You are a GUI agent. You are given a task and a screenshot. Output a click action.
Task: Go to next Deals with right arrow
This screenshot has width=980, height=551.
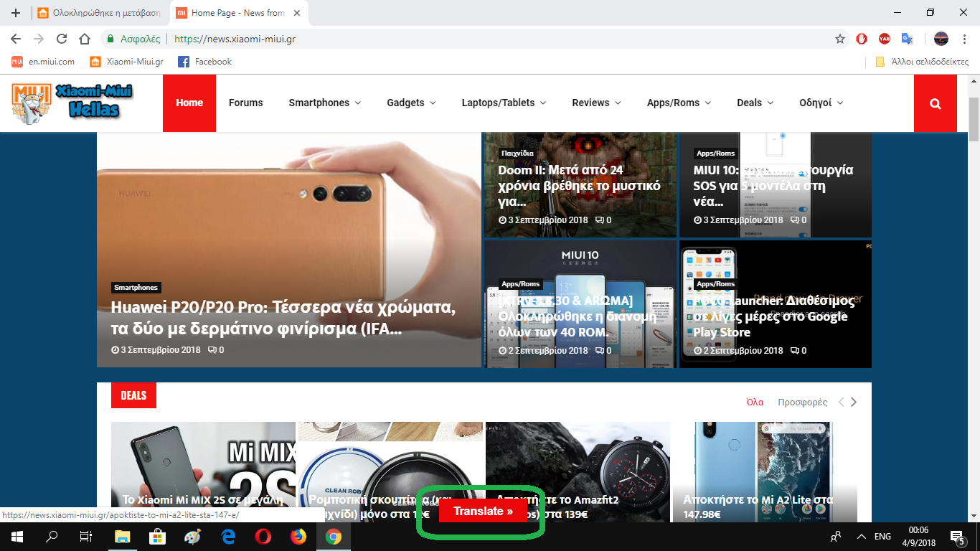click(854, 402)
